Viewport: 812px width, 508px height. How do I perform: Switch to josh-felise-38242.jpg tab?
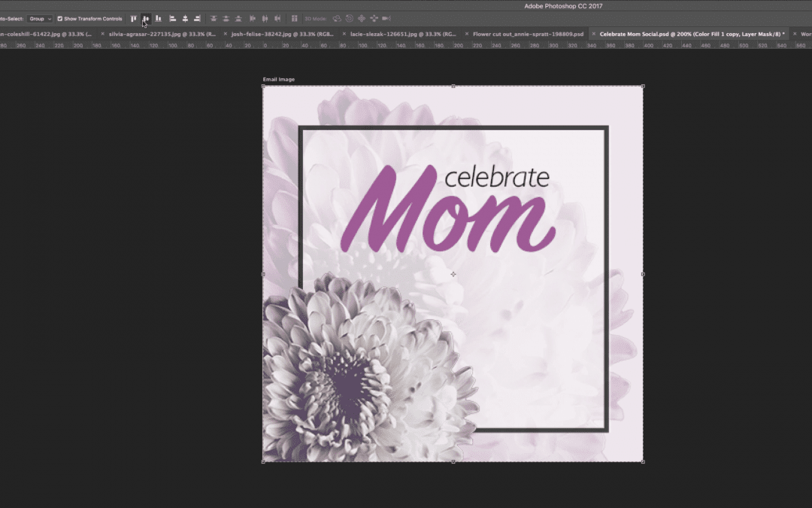282,34
